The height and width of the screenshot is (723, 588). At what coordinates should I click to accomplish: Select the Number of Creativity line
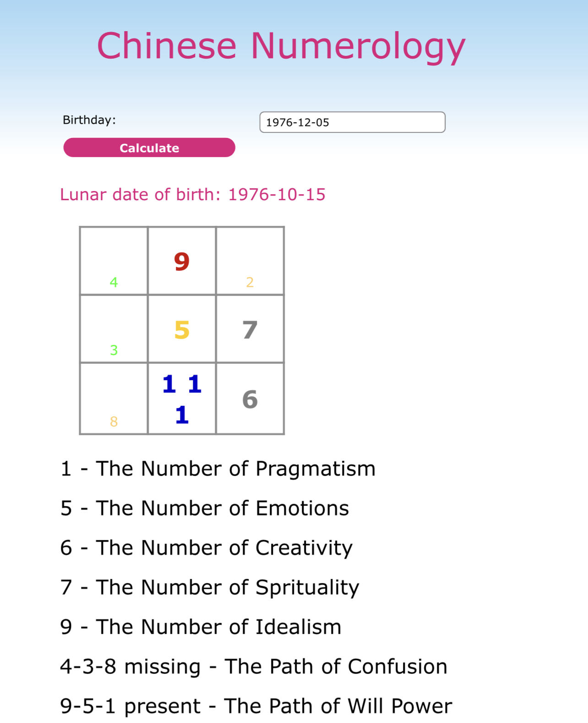click(x=206, y=548)
